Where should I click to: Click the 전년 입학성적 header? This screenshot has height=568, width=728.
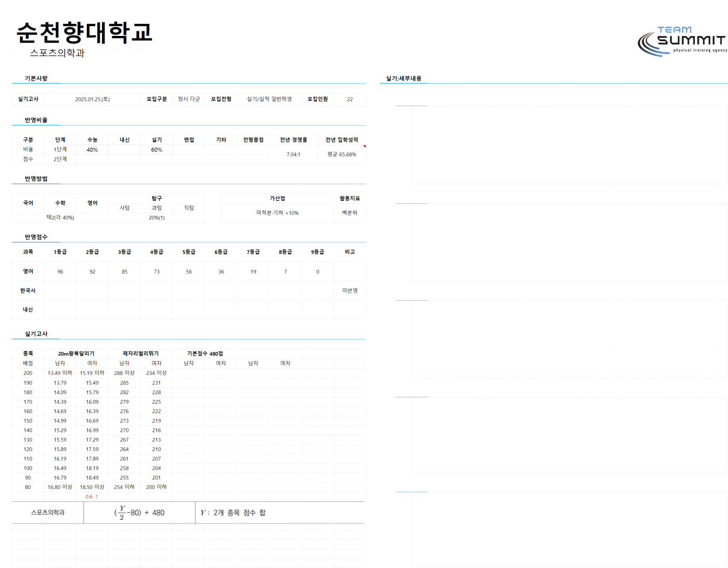342,140
